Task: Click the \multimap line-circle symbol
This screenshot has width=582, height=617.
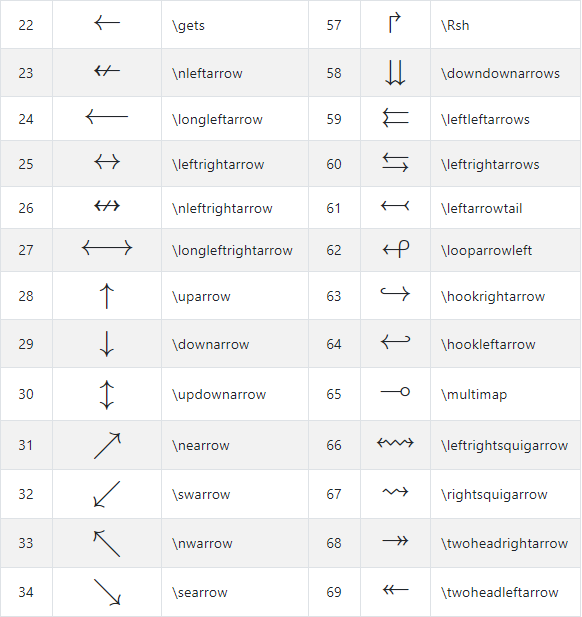Action: (395, 392)
